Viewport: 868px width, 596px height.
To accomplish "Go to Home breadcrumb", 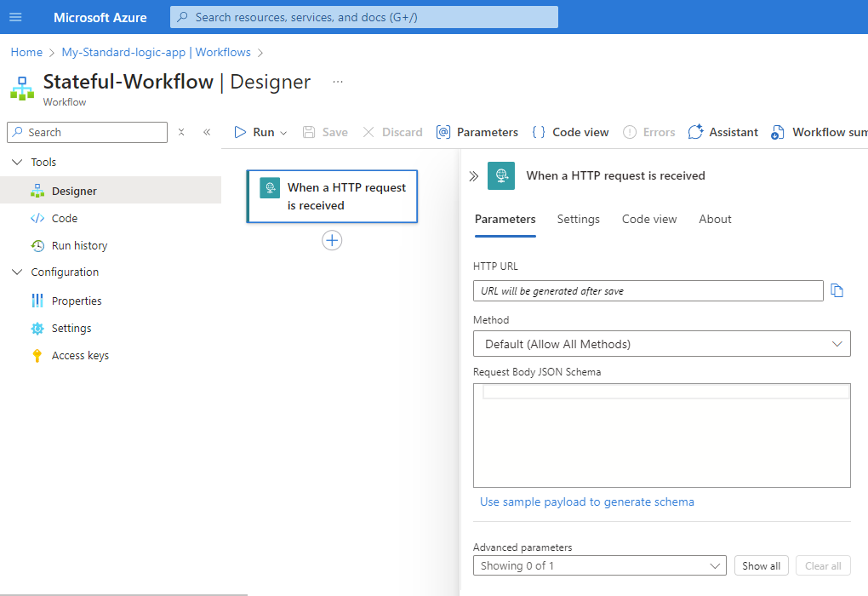I will click(26, 52).
